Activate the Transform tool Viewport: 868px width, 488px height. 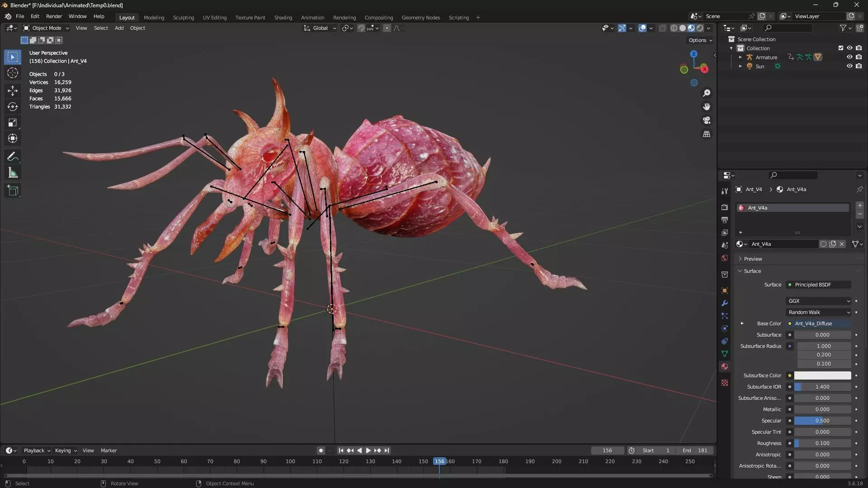(13, 138)
